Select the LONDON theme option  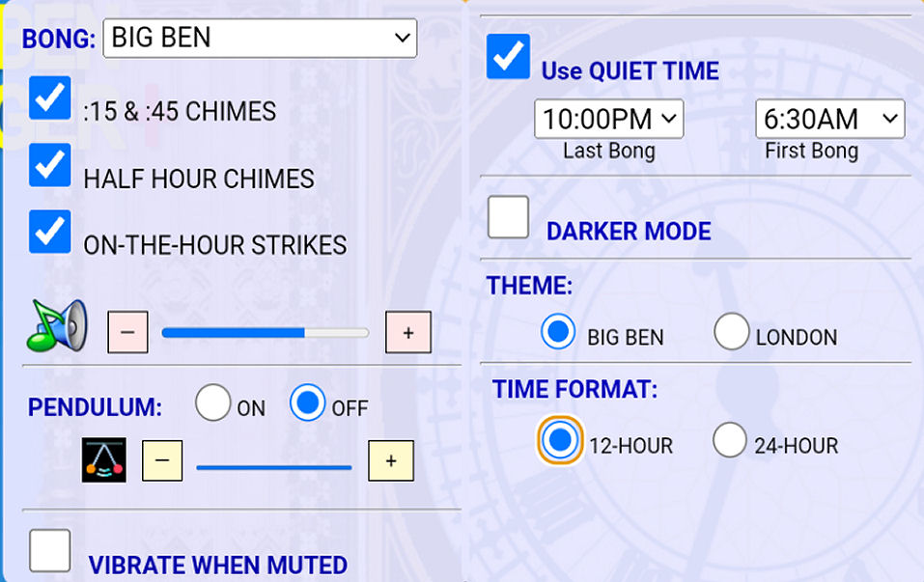[x=732, y=332]
